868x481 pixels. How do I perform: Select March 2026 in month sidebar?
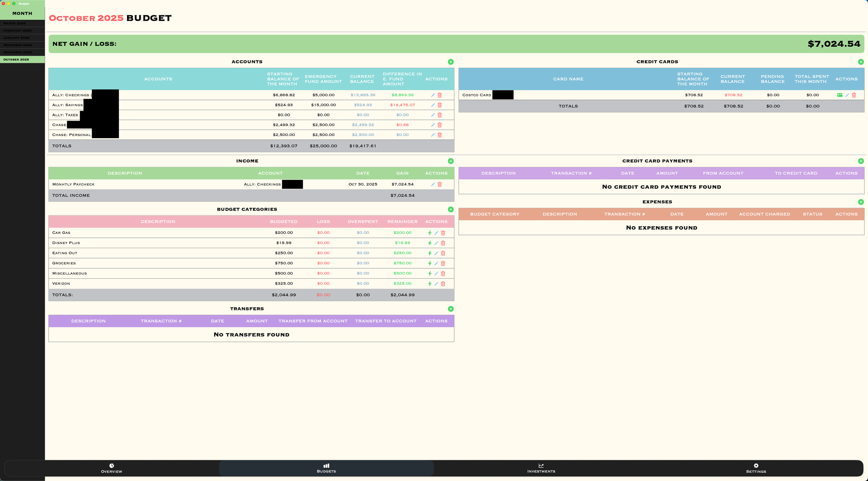pos(15,23)
